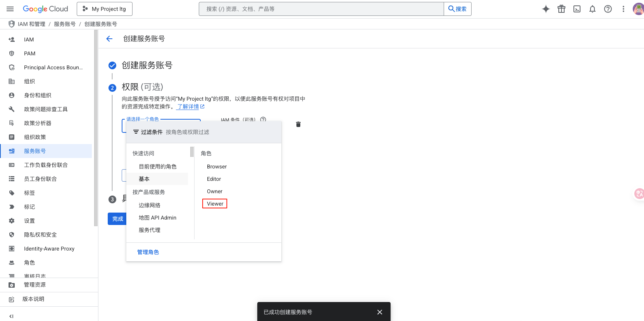644x321 pixels.
Task: Delete the role row with trash icon
Action: coord(298,124)
